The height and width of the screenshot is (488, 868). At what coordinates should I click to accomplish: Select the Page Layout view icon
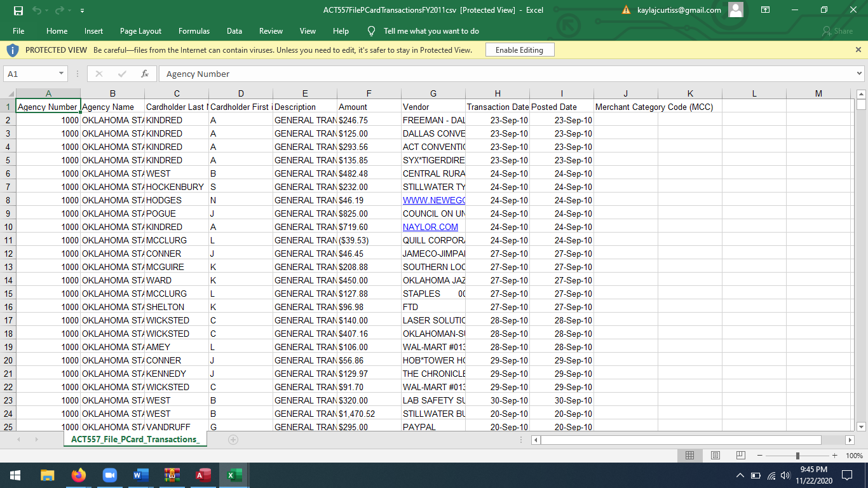715,455
